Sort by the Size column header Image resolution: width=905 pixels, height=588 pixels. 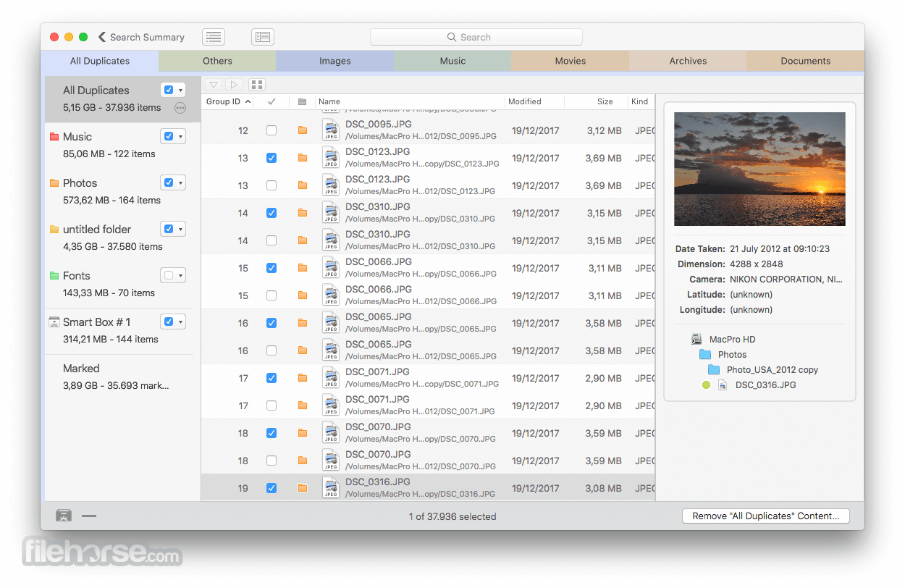point(596,101)
